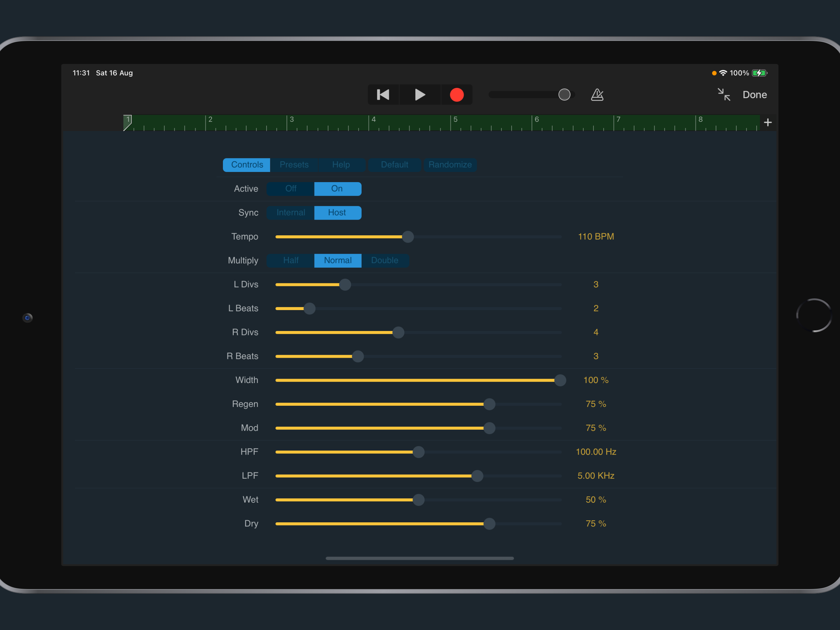This screenshot has height=630, width=840.
Task: Set Active to On
Action: 337,189
